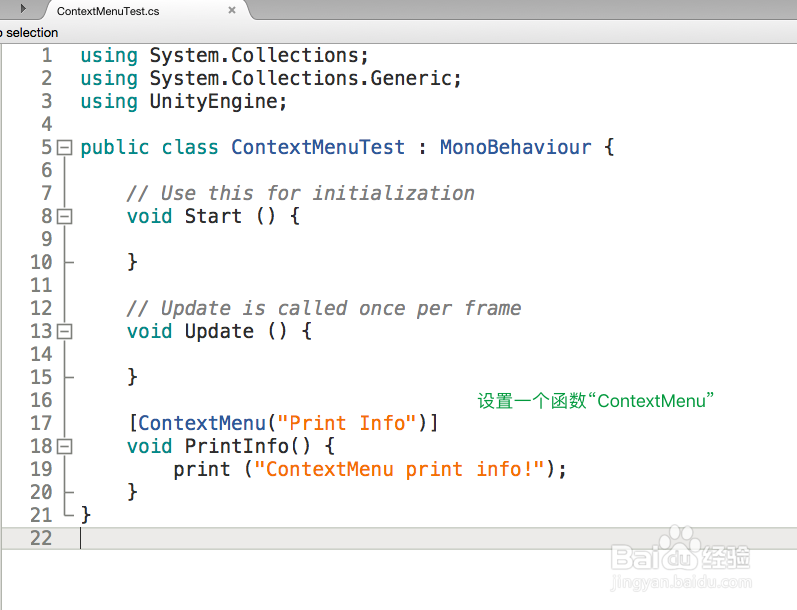Click the tab navigation arrow icon
The width and height of the screenshot is (797, 610).
click(x=23, y=9)
